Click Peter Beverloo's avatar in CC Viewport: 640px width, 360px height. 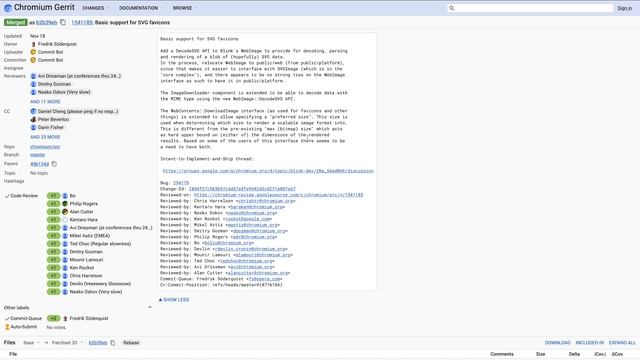coord(33,120)
